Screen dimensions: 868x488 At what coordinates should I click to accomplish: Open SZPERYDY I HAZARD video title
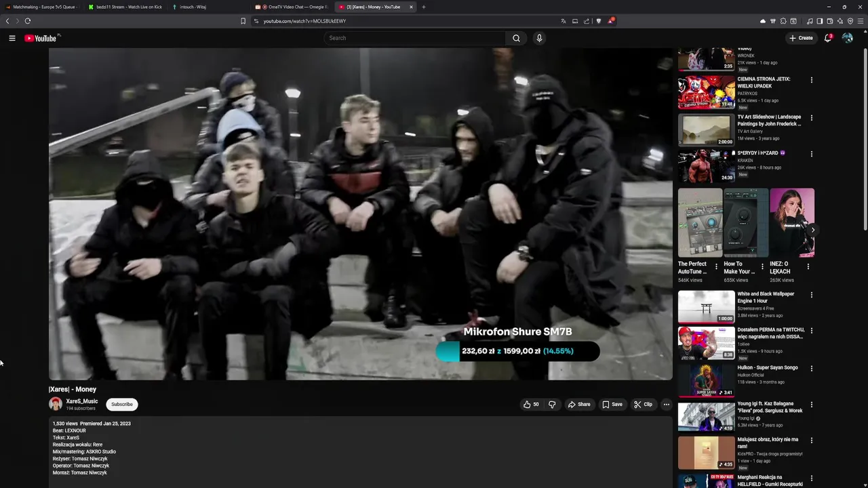pyautogui.click(x=762, y=153)
